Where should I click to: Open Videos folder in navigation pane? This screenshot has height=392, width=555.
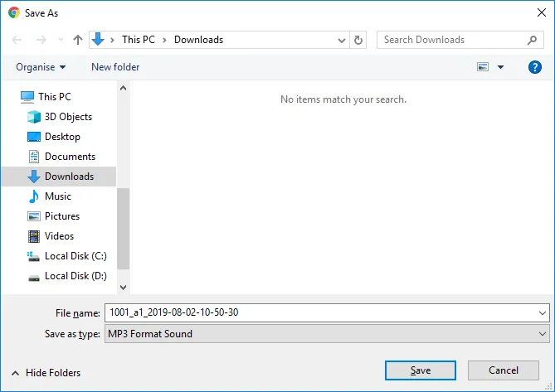point(59,235)
